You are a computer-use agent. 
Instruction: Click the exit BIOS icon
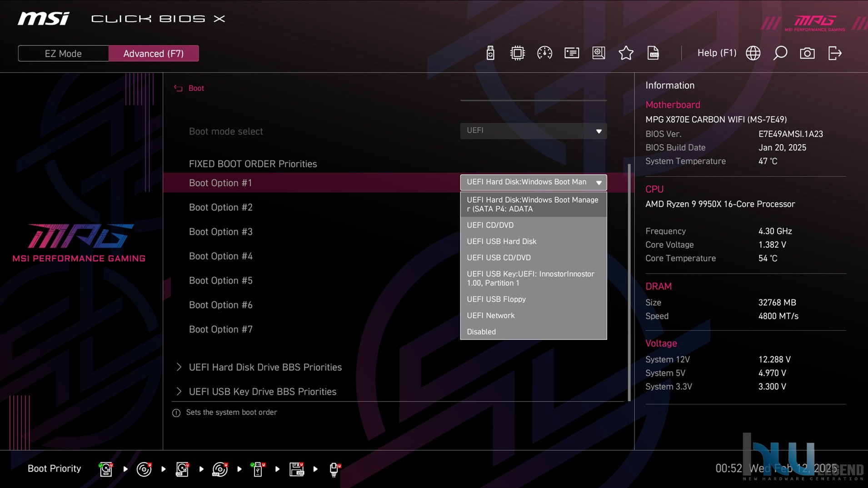[x=835, y=53]
